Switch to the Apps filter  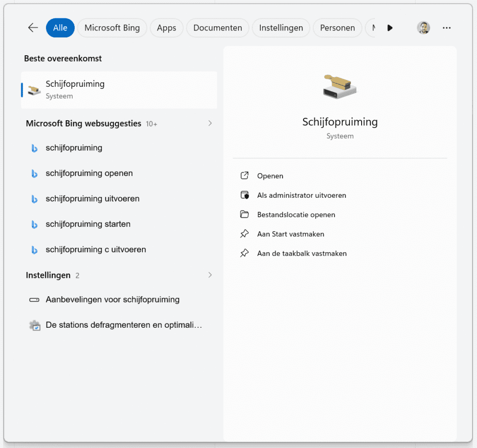(166, 28)
